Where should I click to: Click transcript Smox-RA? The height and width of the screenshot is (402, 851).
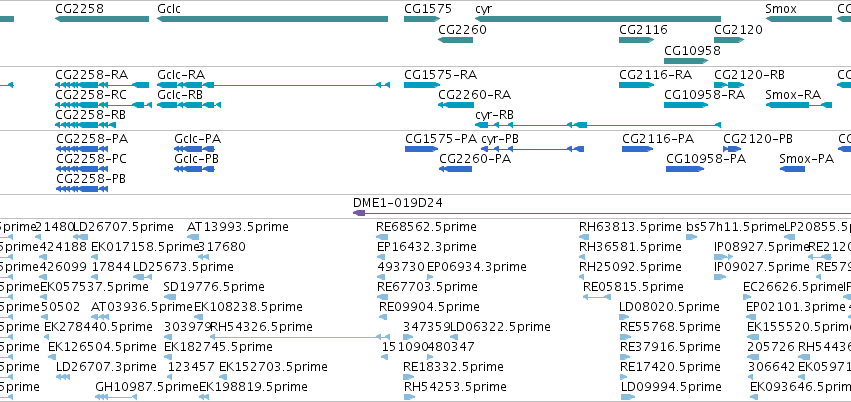coord(793,95)
